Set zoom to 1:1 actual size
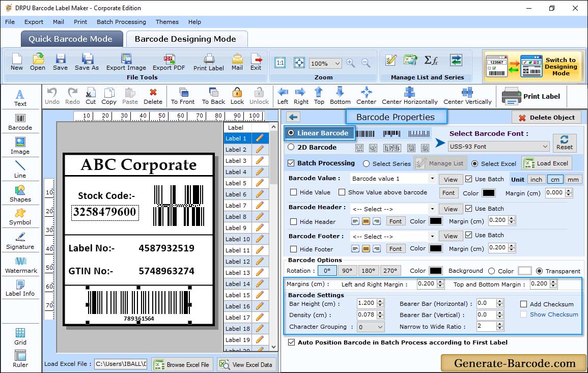 tap(280, 63)
